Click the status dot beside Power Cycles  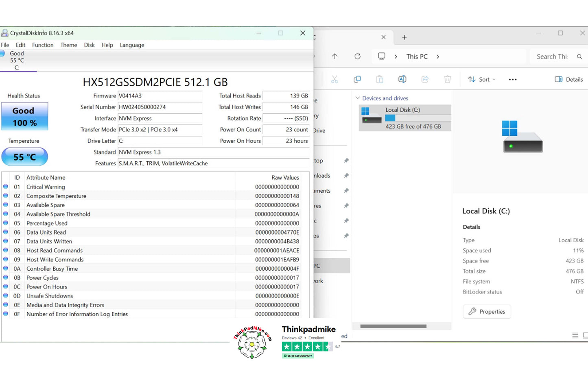6,278
